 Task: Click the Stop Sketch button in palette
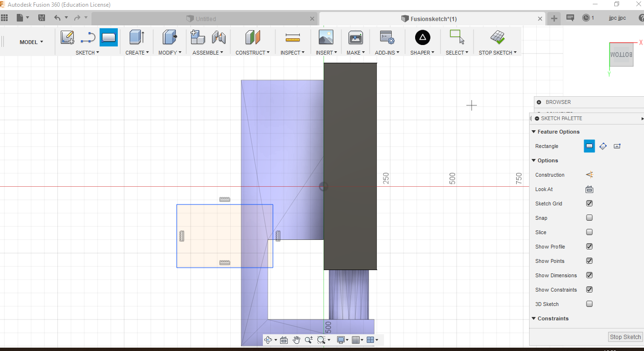coord(625,337)
